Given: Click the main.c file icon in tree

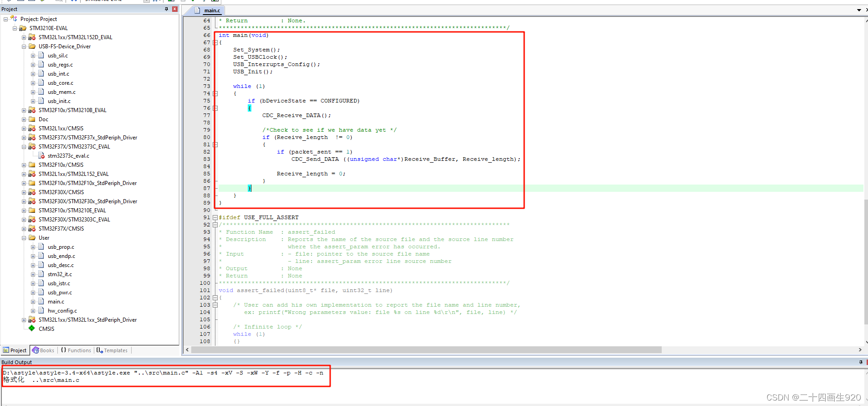Looking at the screenshot, I should coord(41,301).
